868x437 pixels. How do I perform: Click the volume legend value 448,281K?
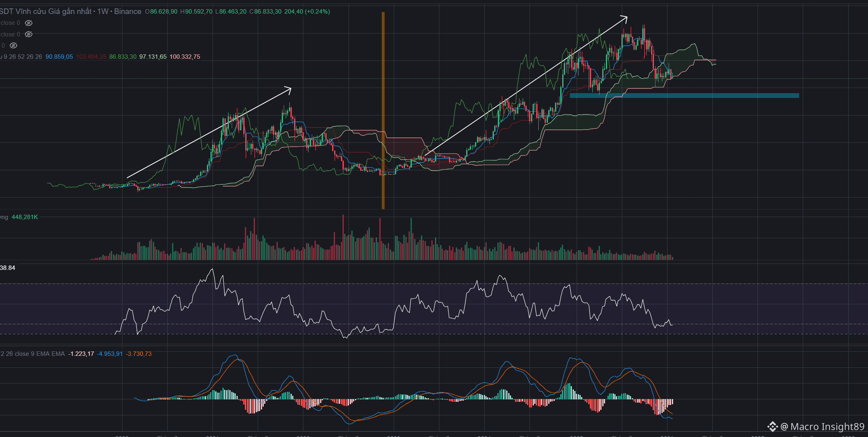click(25, 217)
